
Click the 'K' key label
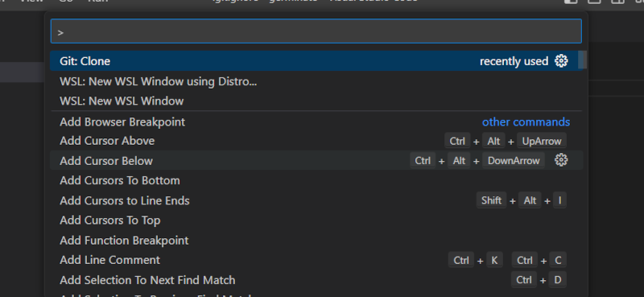tap(494, 260)
